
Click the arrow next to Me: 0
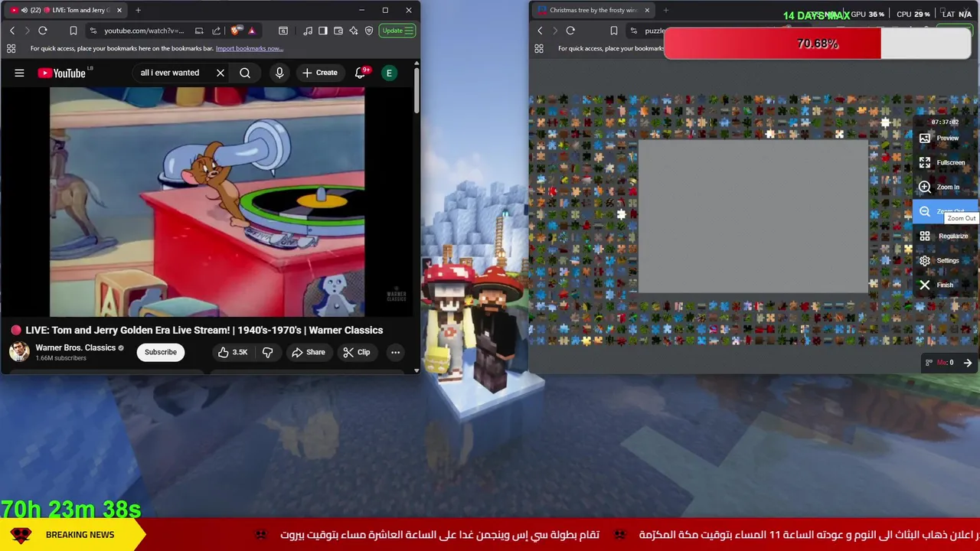pyautogui.click(x=968, y=363)
